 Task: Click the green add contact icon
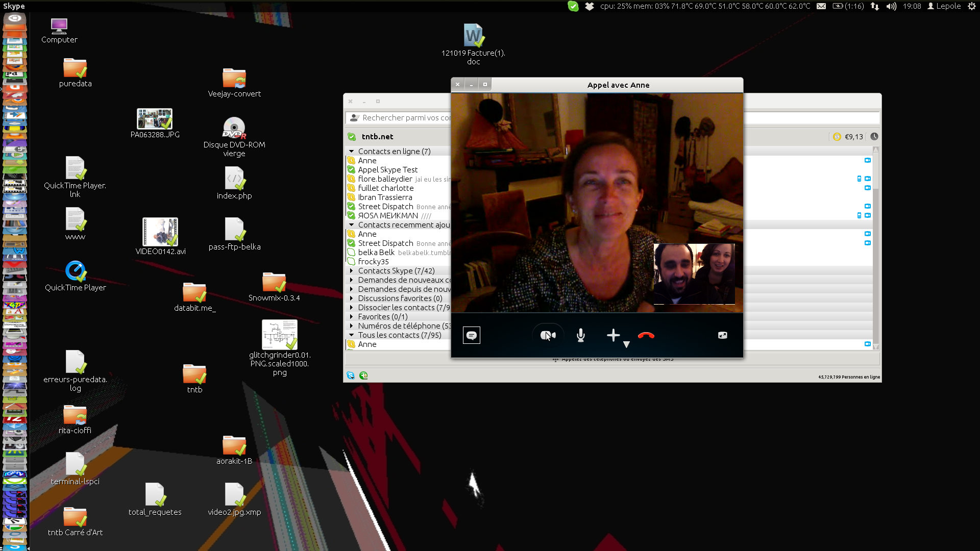coord(363,375)
